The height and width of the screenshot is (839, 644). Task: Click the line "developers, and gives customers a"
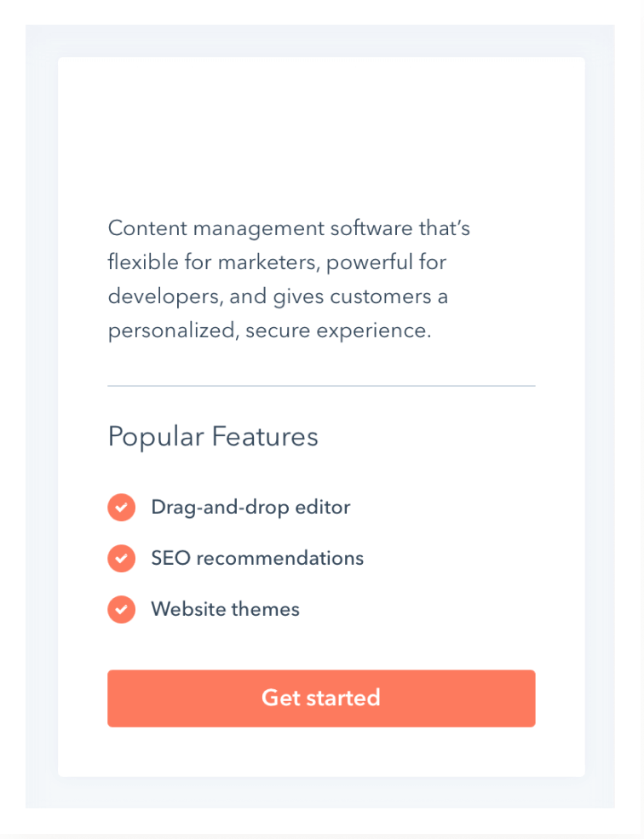tap(278, 297)
